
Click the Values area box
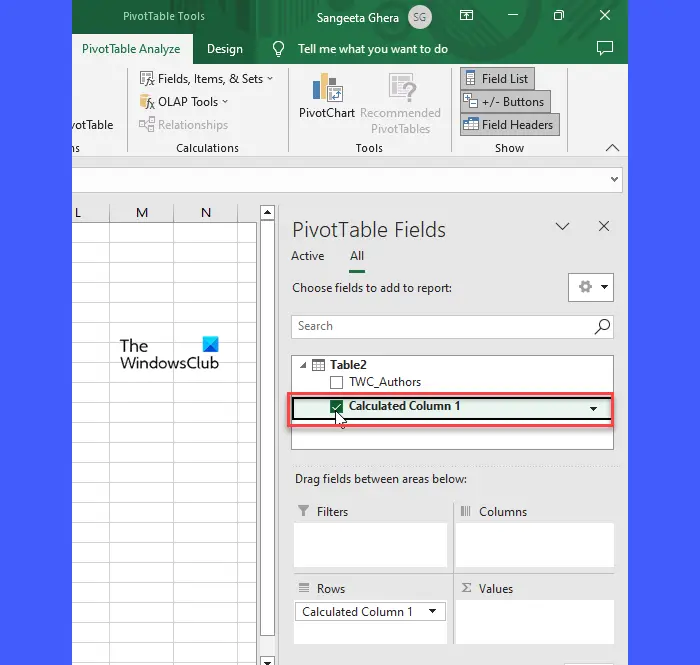[x=534, y=622]
